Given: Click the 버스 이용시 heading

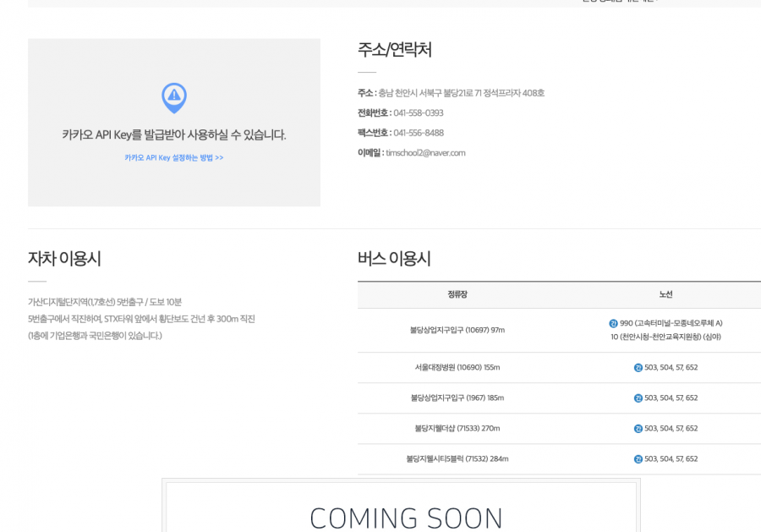Looking at the screenshot, I should [394, 259].
